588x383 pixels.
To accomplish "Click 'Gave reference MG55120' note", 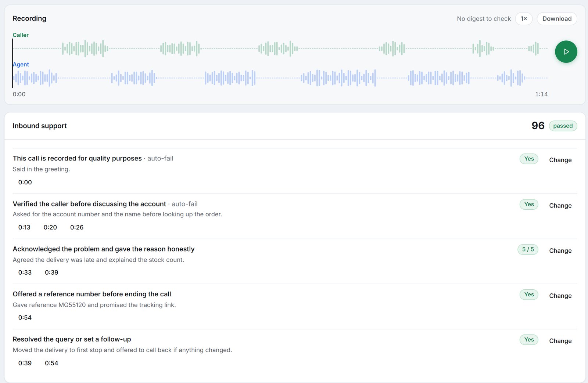I will [94, 305].
